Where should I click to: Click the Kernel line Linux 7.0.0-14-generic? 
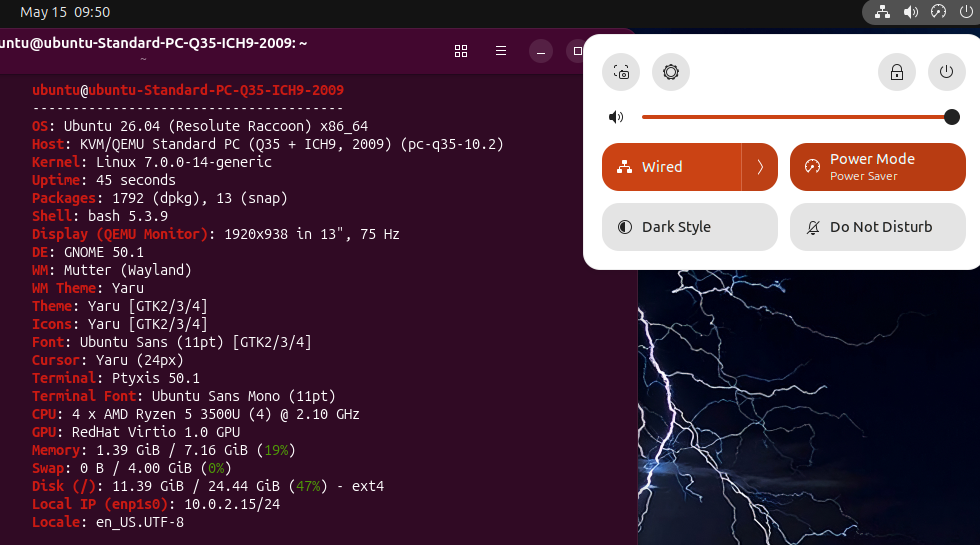coord(152,162)
